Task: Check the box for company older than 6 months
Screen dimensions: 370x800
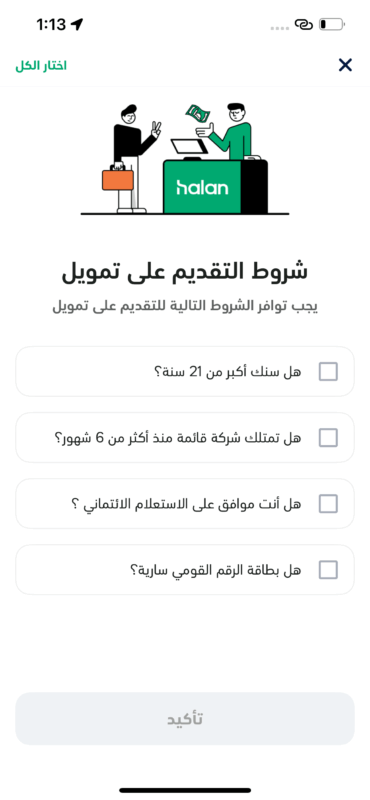Action: 328,437
